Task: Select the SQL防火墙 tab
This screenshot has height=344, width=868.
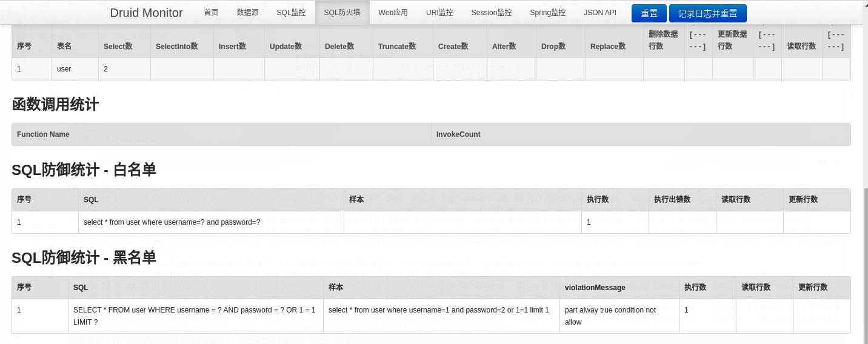Action: click(342, 12)
